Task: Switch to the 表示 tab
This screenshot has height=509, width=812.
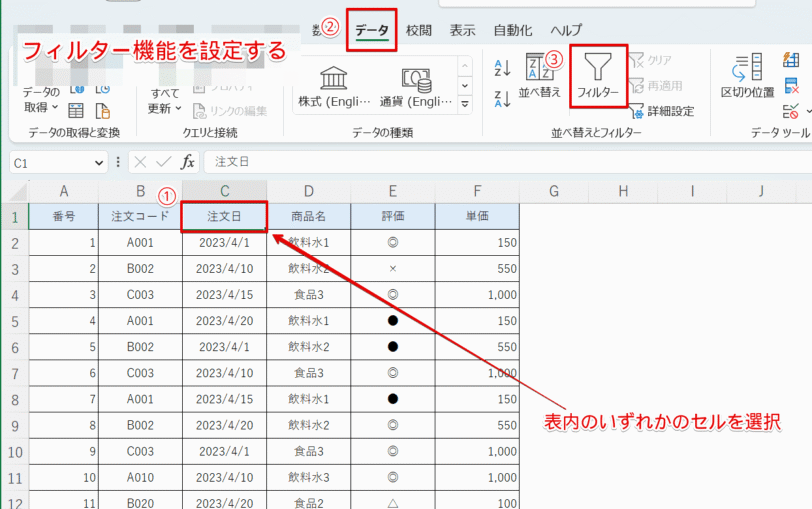Action: pyautogui.click(x=462, y=30)
